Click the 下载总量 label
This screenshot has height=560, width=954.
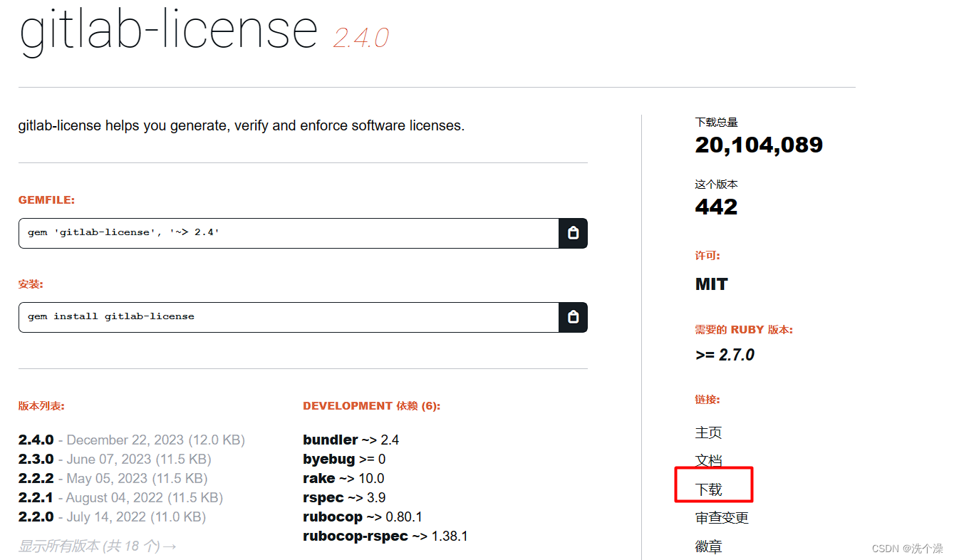pos(717,123)
